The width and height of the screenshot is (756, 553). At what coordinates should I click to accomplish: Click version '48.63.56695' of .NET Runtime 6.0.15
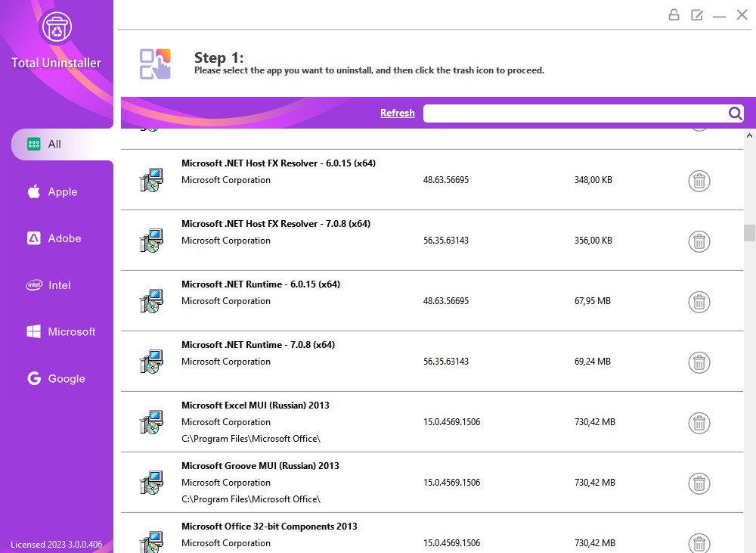(x=446, y=301)
